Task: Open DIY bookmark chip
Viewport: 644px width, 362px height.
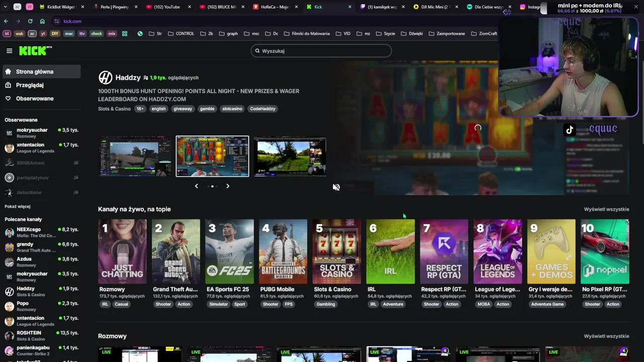Action: 55,34
